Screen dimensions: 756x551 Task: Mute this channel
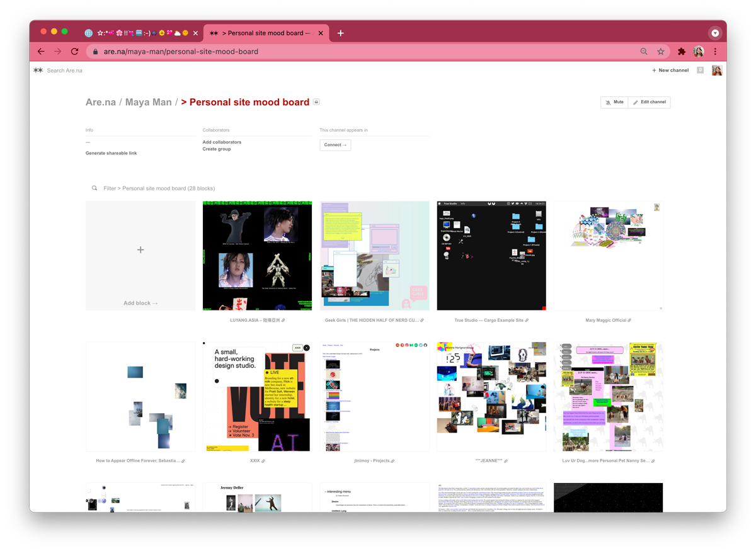pyautogui.click(x=614, y=102)
